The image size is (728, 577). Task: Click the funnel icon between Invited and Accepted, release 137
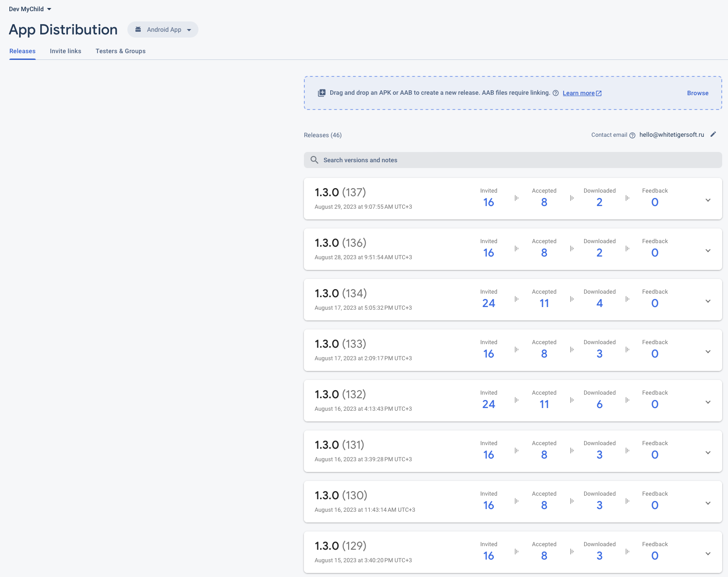pos(516,198)
